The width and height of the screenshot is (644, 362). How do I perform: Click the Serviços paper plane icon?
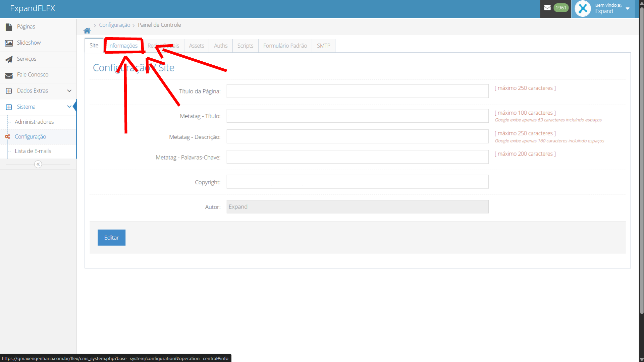[9, 59]
